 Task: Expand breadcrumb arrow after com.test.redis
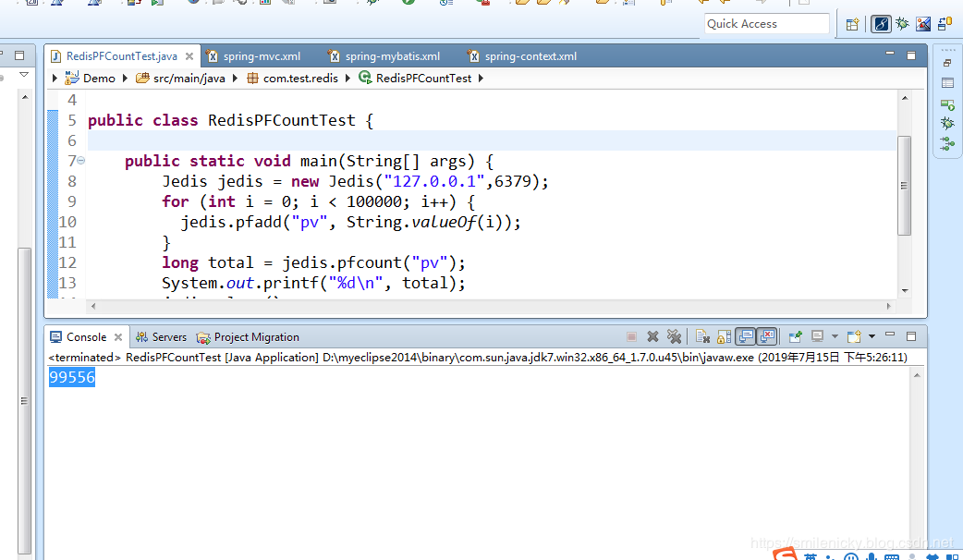(347, 78)
